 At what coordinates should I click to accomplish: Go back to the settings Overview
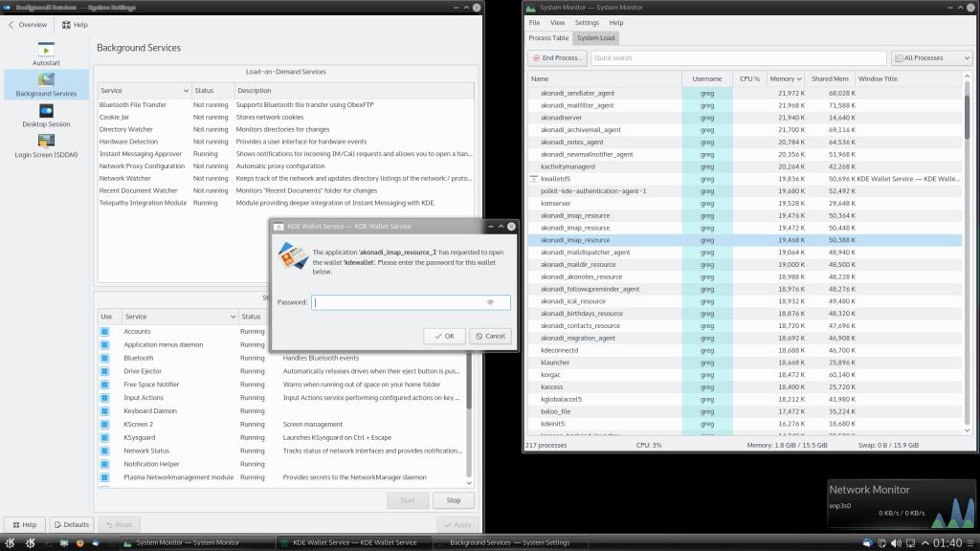tap(27, 25)
